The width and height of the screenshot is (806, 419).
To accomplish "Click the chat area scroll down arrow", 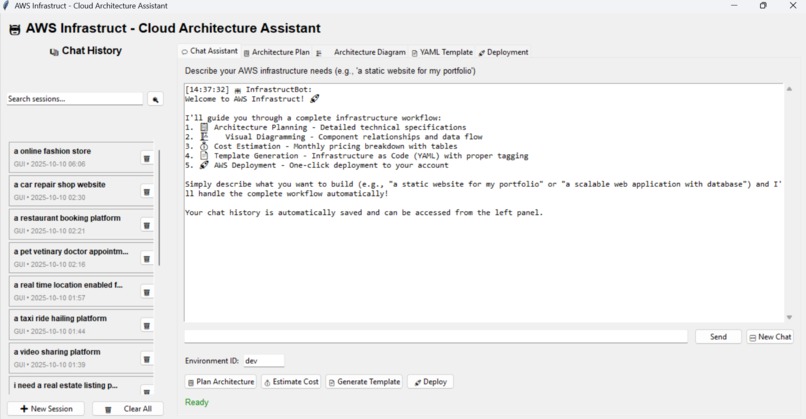I will tap(789, 318).
